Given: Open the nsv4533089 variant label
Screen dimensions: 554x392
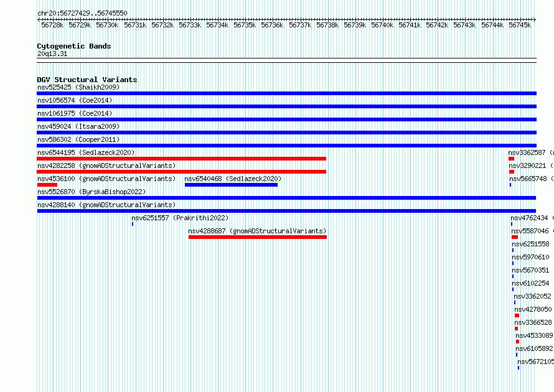Looking at the screenshot, I should [x=534, y=335].
